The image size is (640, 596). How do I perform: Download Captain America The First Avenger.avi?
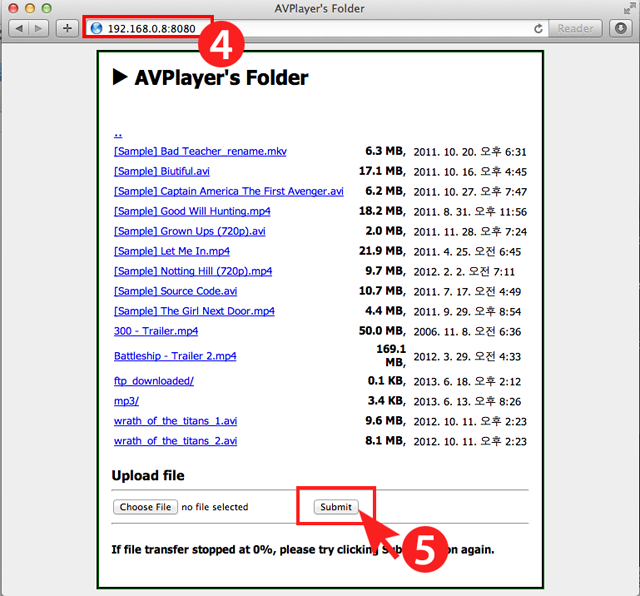(x=228, y=191)
